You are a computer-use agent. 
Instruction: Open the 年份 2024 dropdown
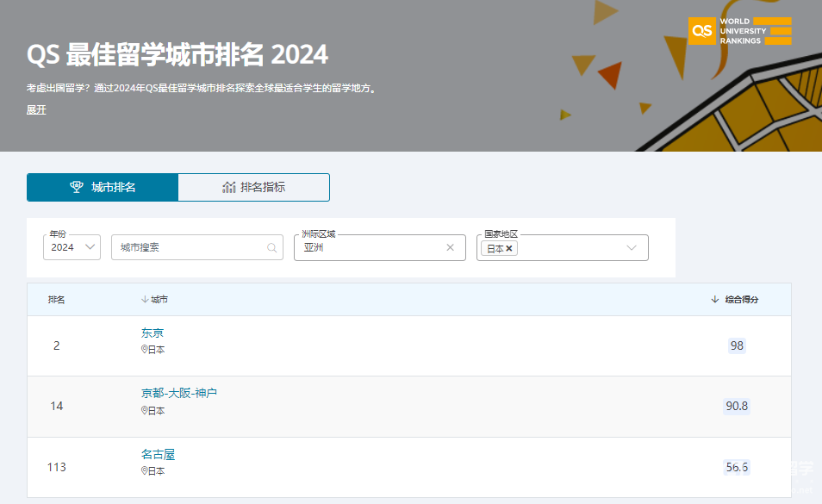(72, 247)
